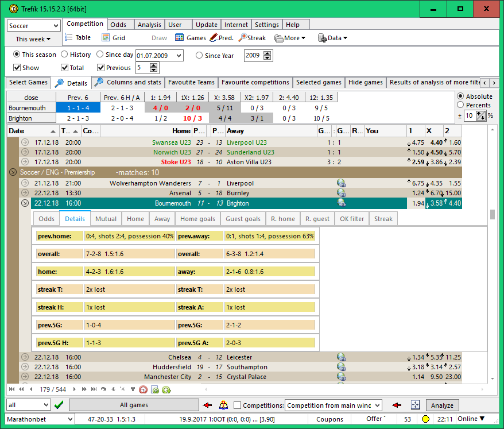Click the magnifier icon on Columns and stats tab

99,82
